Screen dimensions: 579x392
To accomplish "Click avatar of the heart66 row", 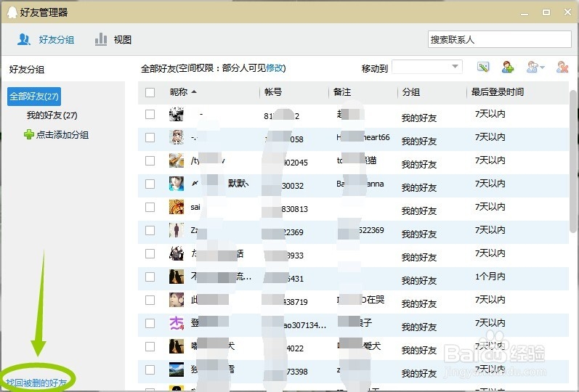I will pyautogui.click(x=177, y=137).
